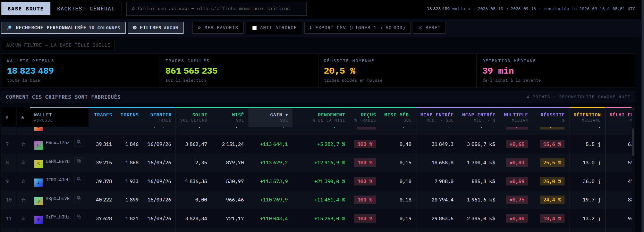This screenshot has width=644, height=232.
Task: Open the 3BpX…bsVR green avatar
Action: 39,201
